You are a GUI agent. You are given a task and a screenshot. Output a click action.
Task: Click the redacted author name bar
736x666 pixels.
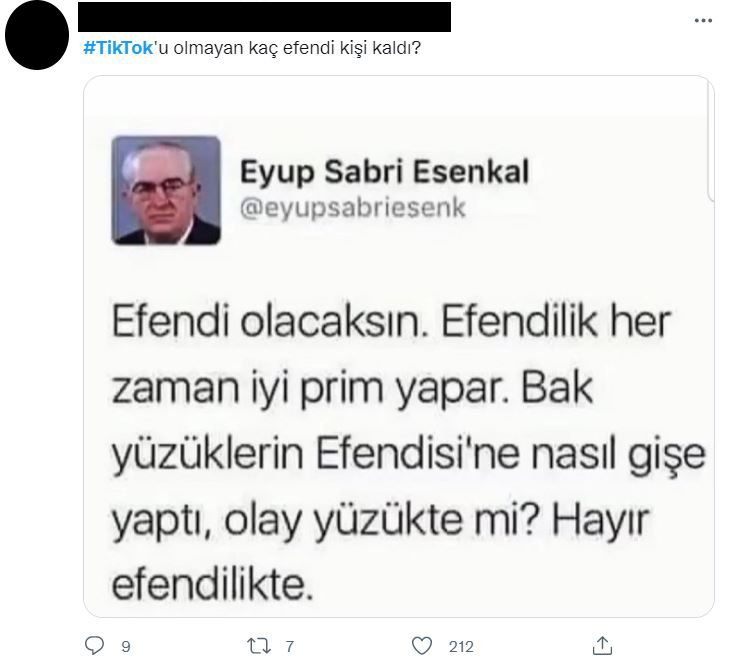(264, 17)
